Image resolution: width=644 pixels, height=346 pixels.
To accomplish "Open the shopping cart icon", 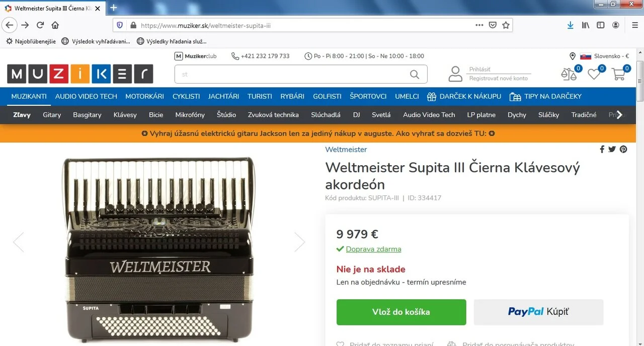I will [618, 74].
